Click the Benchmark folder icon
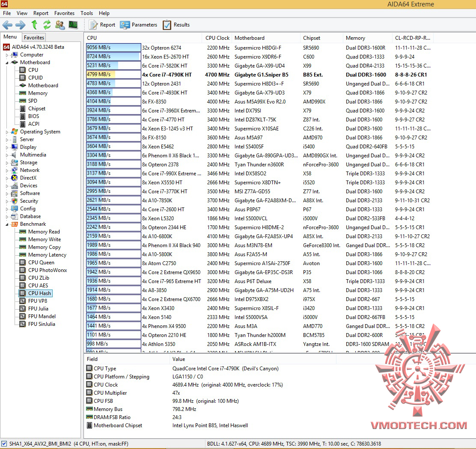Screen dimensions: 476x449 tap(15, 224)
